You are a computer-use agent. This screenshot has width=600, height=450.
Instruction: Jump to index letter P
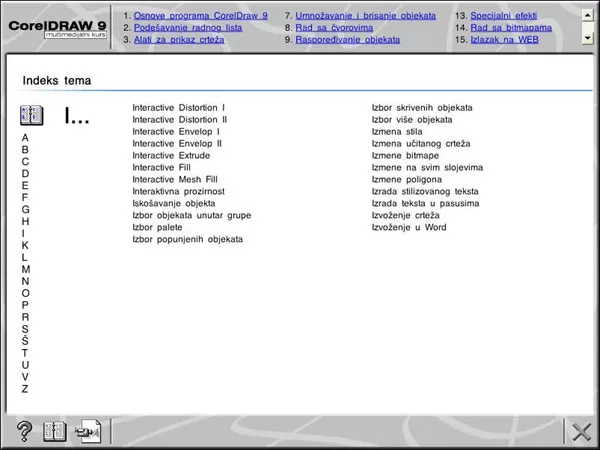25,305
